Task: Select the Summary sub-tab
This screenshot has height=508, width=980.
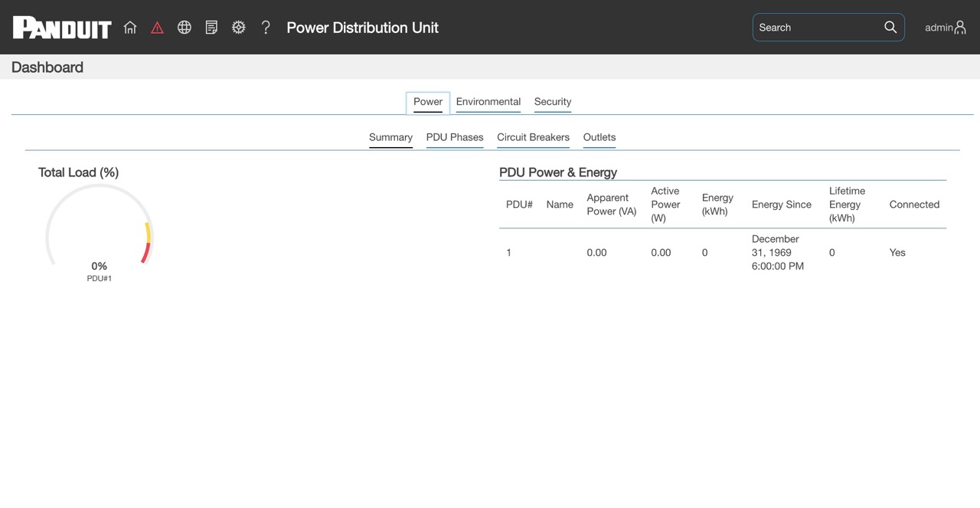Action: click(390, 138)
